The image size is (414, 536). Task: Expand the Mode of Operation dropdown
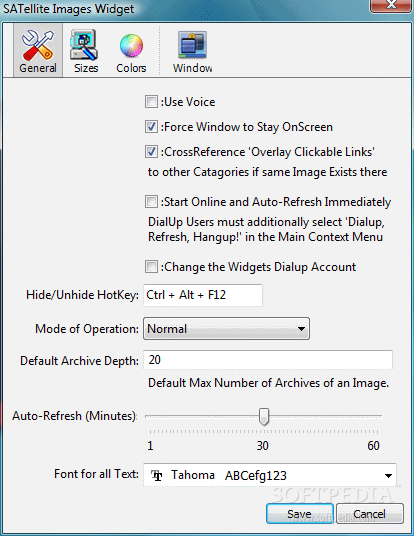[226, 329]
